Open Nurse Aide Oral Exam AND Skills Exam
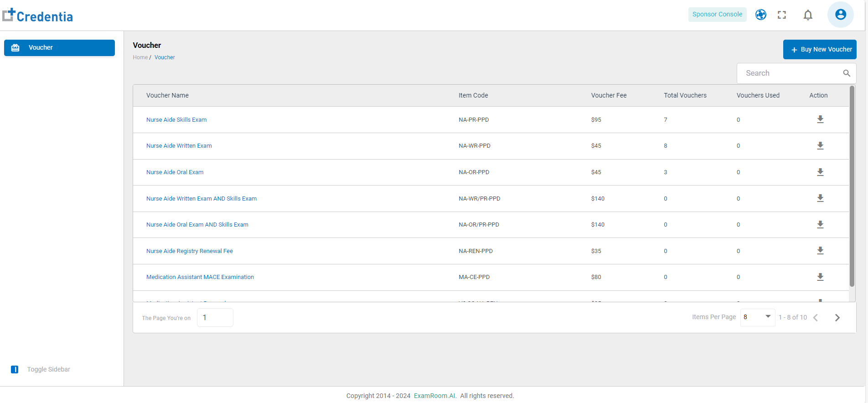Viewport: 868px width, 403px height. click(x=197, y=225)
